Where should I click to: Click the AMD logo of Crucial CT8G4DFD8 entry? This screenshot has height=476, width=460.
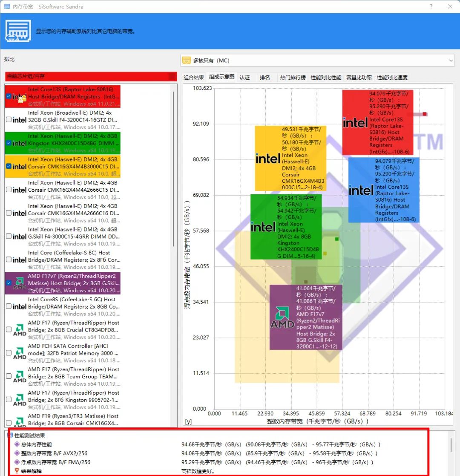[20, 330]
